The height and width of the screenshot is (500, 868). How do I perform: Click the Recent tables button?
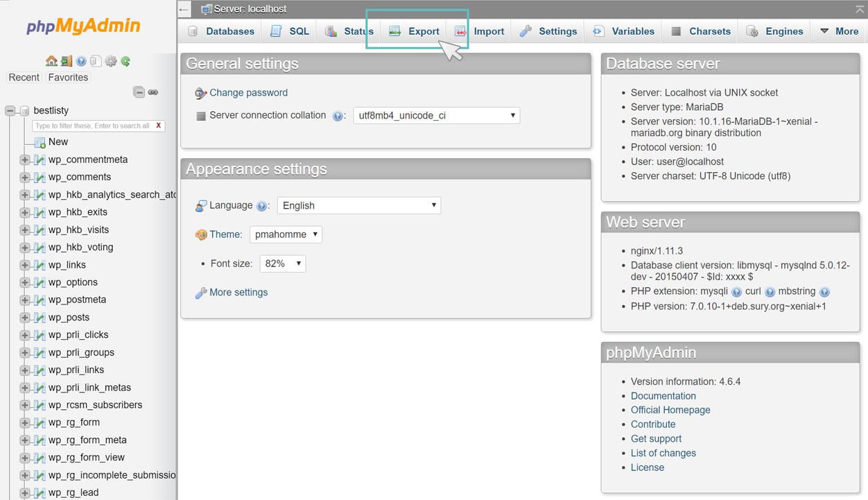tap(24, 78)
